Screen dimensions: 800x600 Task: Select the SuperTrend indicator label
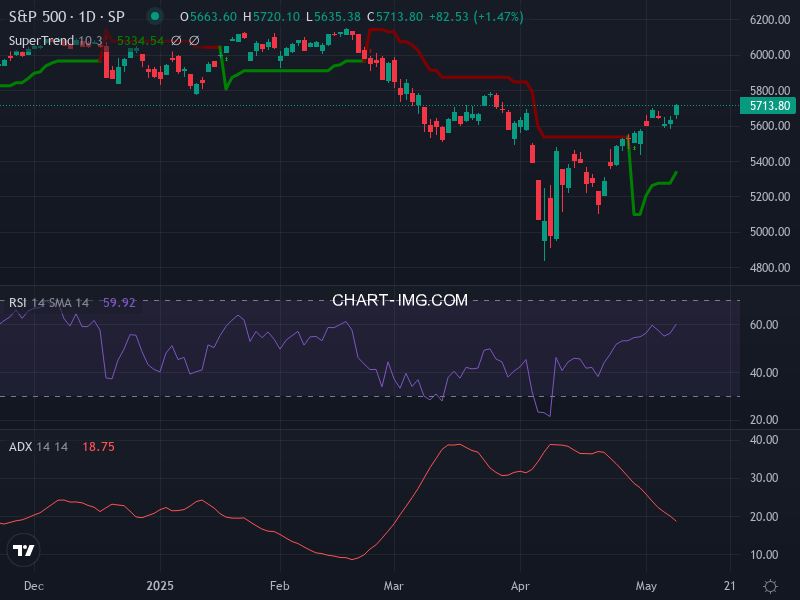coord(41,40)
